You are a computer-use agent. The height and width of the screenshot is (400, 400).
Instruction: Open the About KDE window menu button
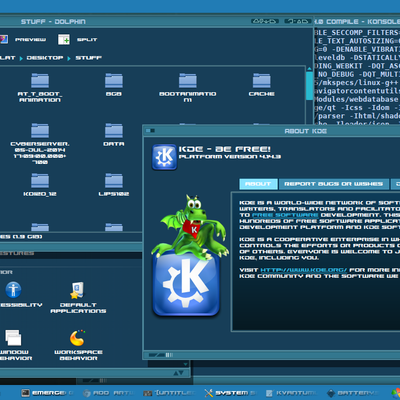pyautogui.click(x=150, y=131)
